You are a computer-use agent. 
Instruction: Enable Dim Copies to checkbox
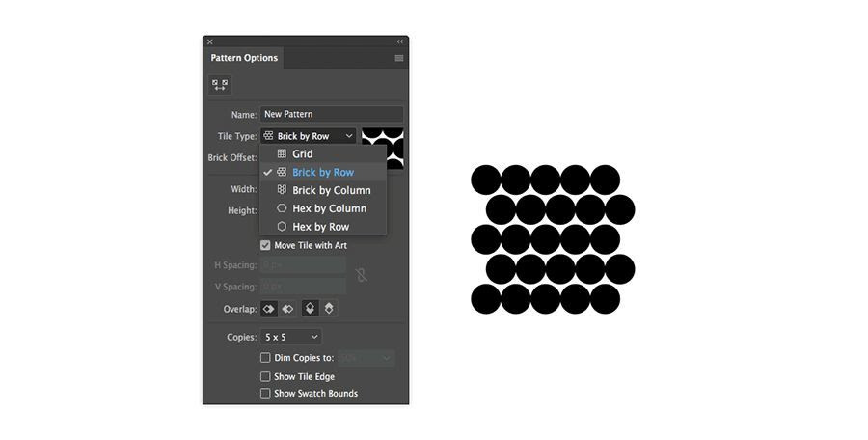(265, 358)
